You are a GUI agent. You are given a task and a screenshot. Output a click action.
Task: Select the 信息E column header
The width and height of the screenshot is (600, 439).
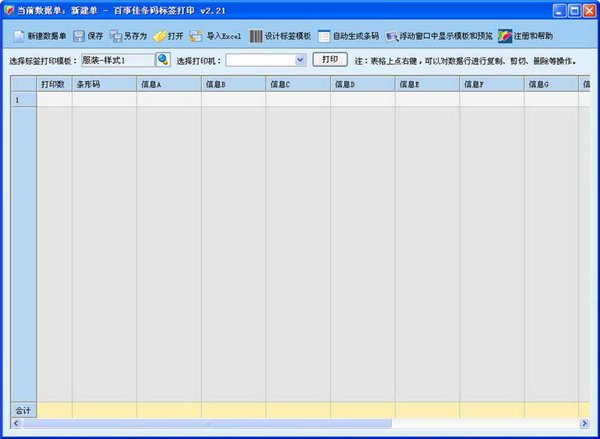tap(427, 84)
